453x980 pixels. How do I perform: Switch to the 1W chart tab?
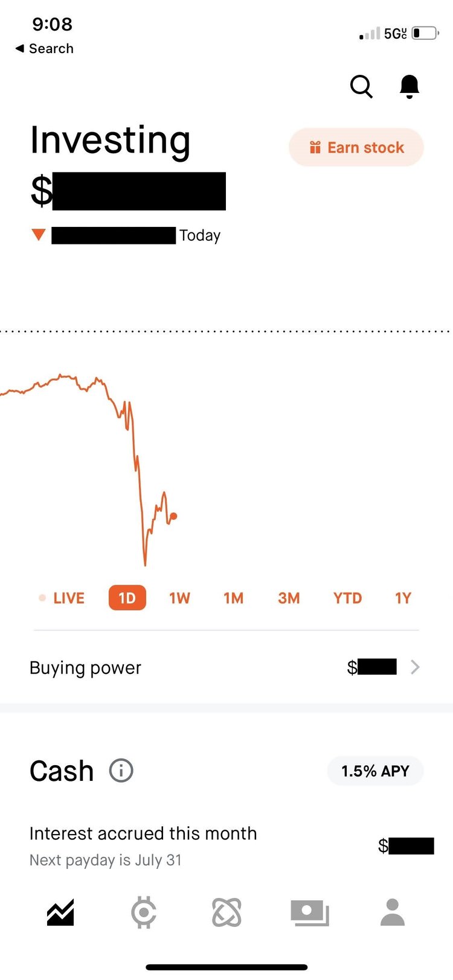pos(179,598)
